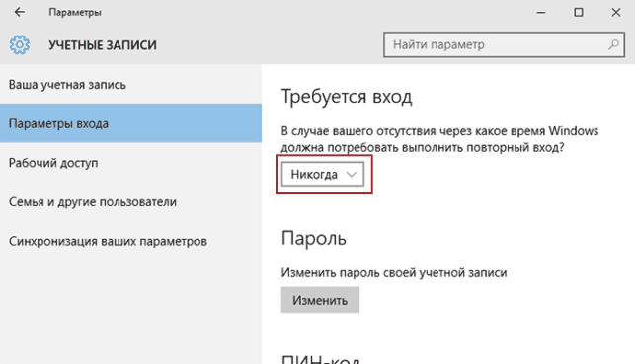Screen dimensions: 635x364
Task: Open 'Семья и другие пользователи' section
Action: coord(130,201)
